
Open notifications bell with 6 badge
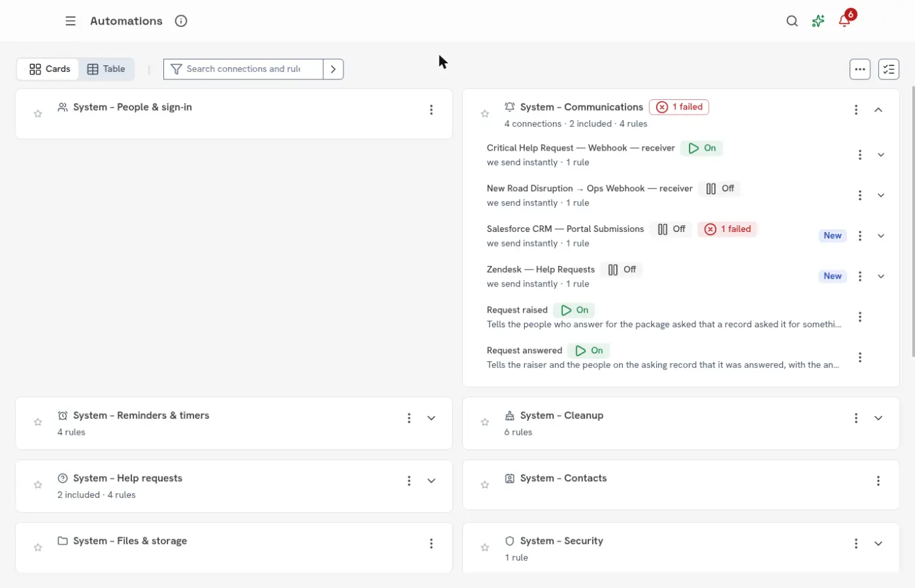(x=845, y=20)
